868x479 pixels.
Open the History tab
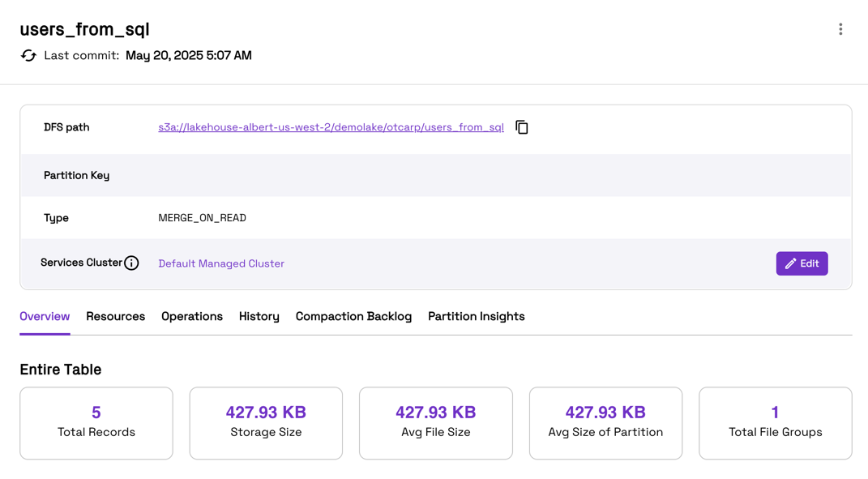tap(259, 316)
